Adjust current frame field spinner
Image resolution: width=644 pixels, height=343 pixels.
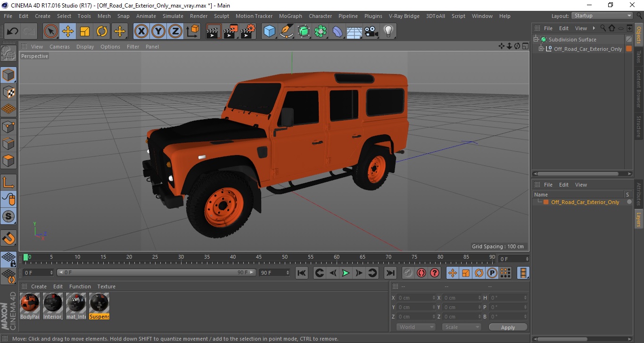point(527,259)
